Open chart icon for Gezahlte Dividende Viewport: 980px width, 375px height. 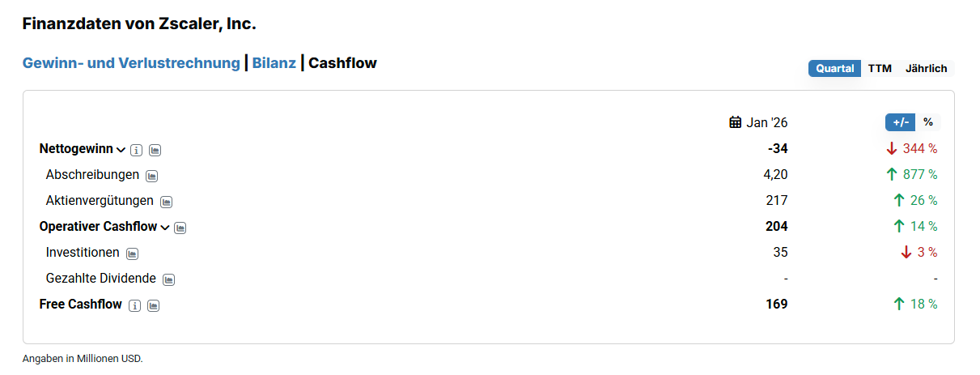(168, 279)
